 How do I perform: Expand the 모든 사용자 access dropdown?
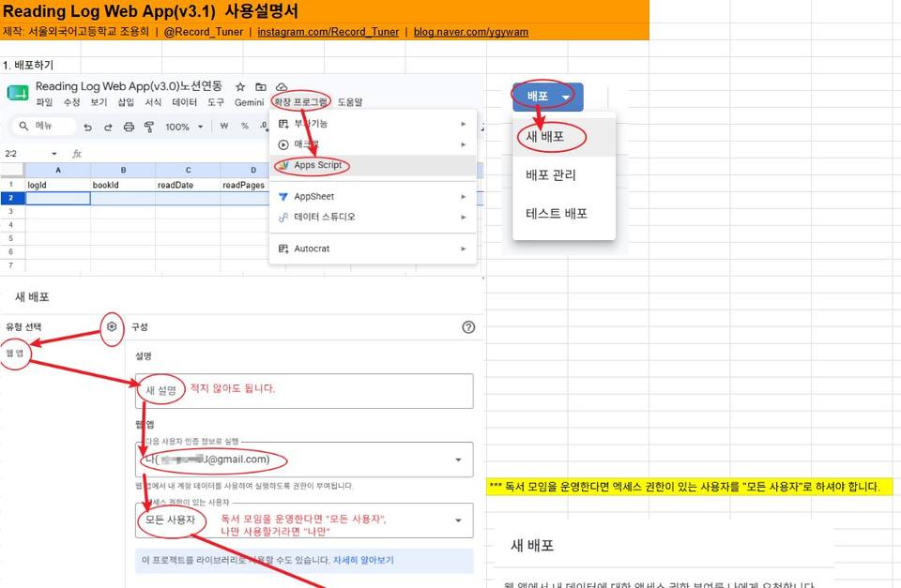pos(304,520)
